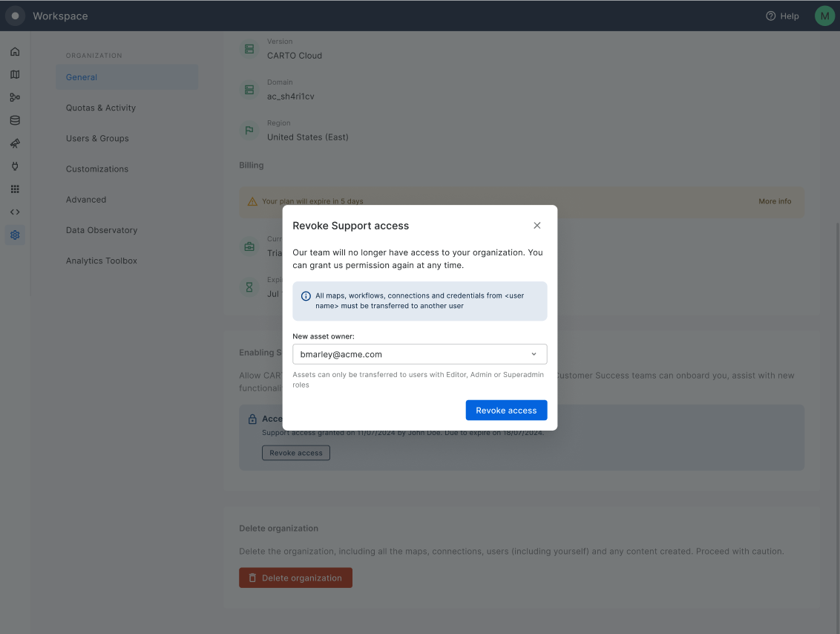The width and height of the screenshot is (840, 634).
Task: Close the Revoke Support access dialog
Action: pyautogui.click(x=537, y=226)
